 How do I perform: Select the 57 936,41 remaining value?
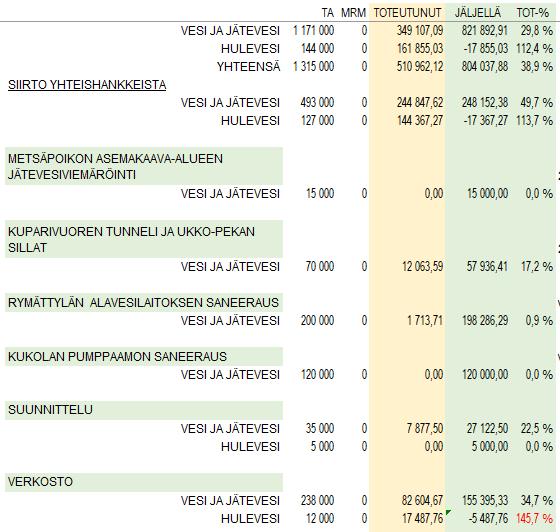tap(487, 266)
